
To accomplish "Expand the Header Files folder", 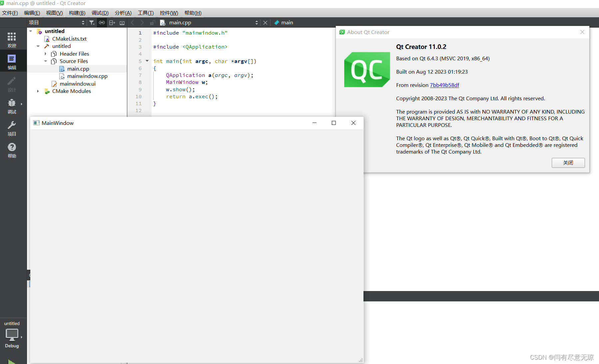I will tap(45, 54).
